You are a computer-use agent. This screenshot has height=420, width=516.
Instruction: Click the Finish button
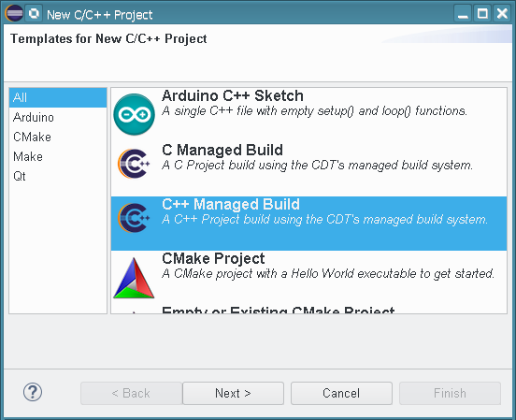[x=450, y=393]
